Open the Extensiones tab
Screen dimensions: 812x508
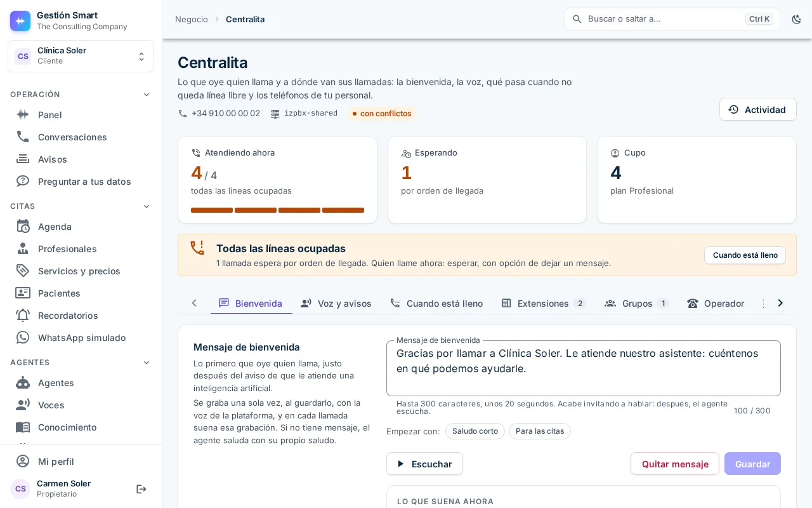pos(544,304)
